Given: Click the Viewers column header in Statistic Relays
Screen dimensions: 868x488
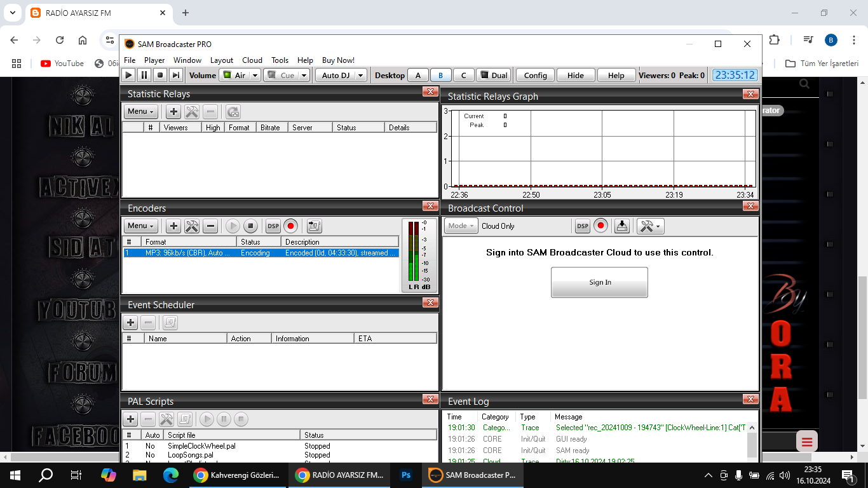Looking at the screenshot, I should [x=182, y=127].
